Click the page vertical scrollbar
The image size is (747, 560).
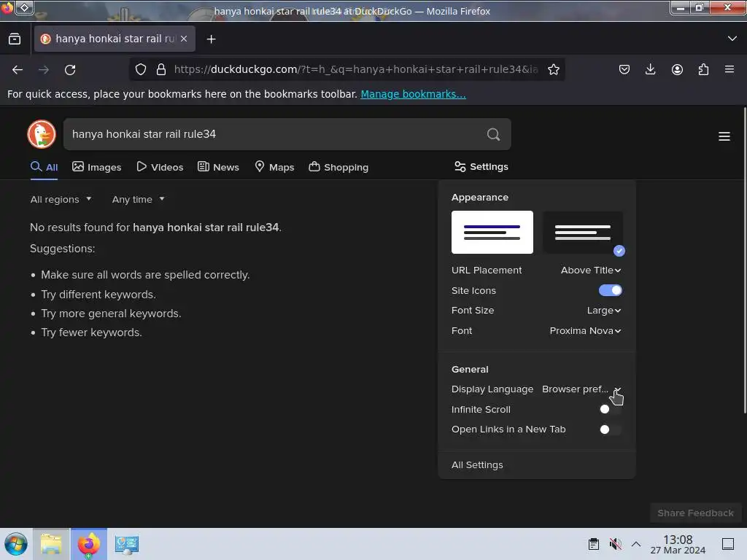[x=744, y=260]
